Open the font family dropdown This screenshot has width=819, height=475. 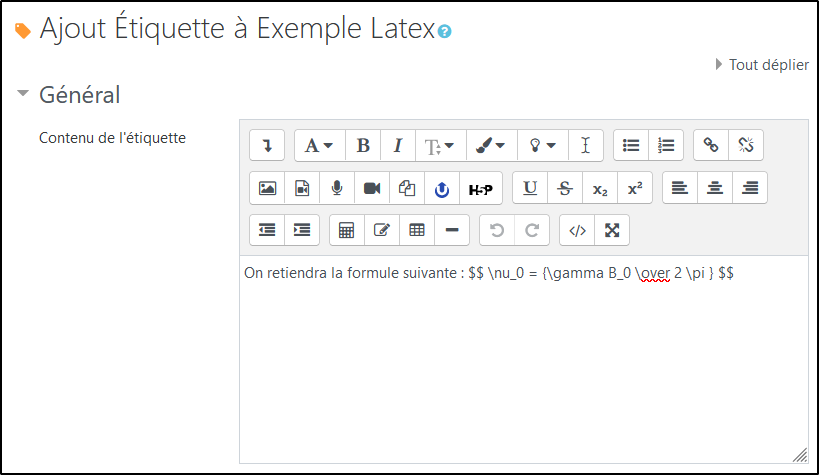(x=319, y=145)
